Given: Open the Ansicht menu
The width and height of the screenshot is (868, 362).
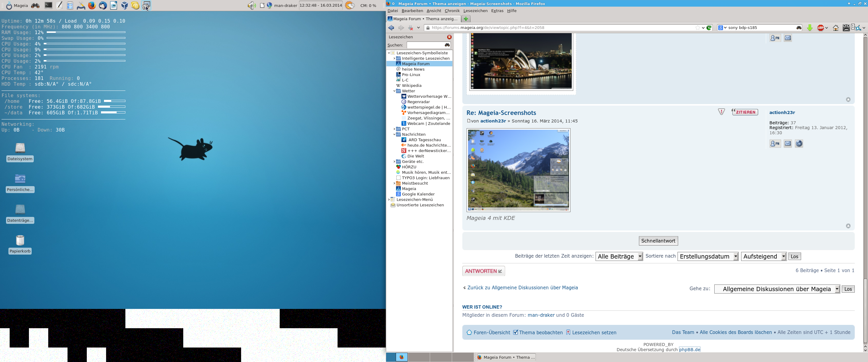Looking at the screenshot, I should coord(434,11).
